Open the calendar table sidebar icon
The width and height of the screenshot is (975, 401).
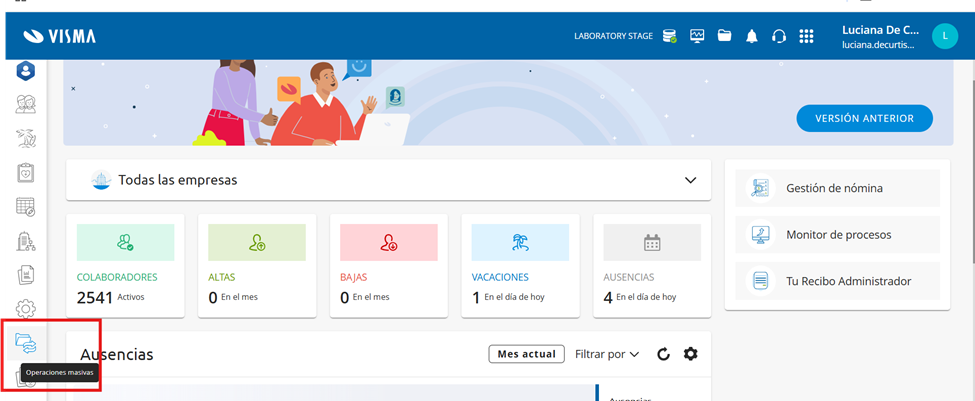pyautogui.click(x=25, y=207)
